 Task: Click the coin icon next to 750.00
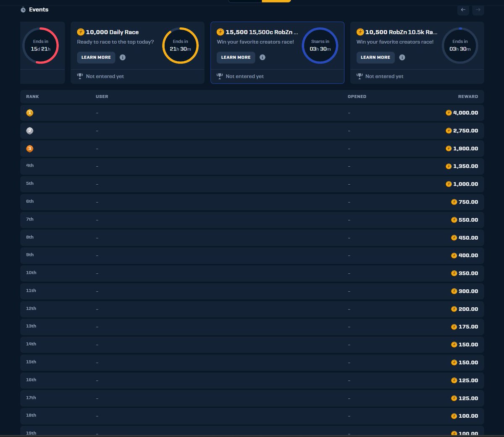pyautogui.click(x=454, y=202)
